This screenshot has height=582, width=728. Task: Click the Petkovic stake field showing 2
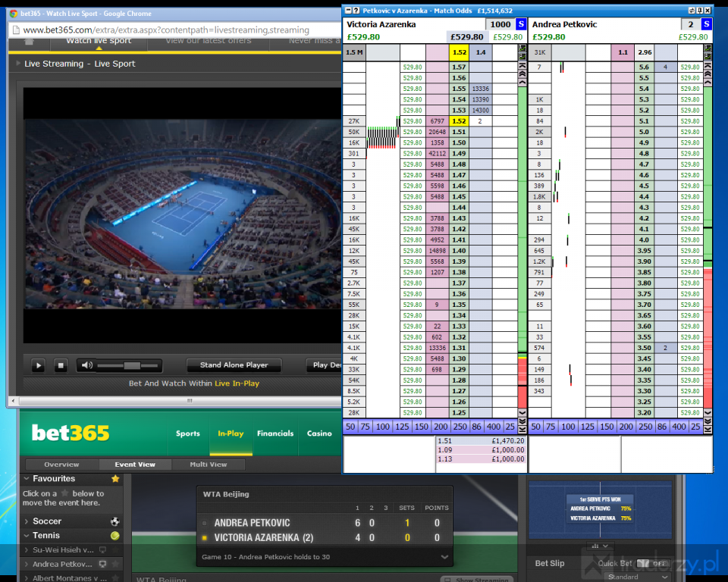tap(690, 24)
